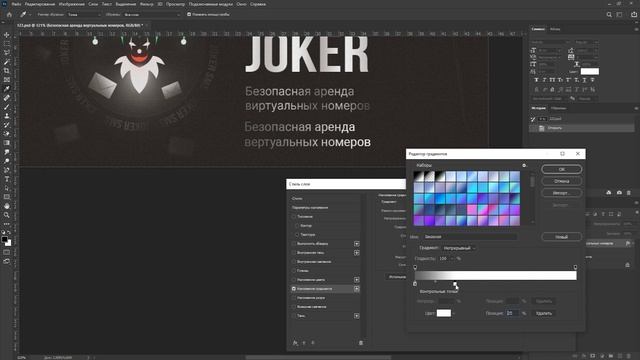Image resolution: width=640 pixels, height=360 pixels.
Task: Select the Rectangular Marquee tool
Action: click(7, 44)
